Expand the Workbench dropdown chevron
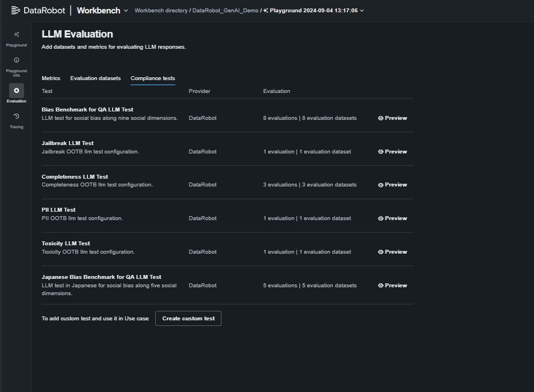This screenshot has height=392, width=534. point(126,11)
